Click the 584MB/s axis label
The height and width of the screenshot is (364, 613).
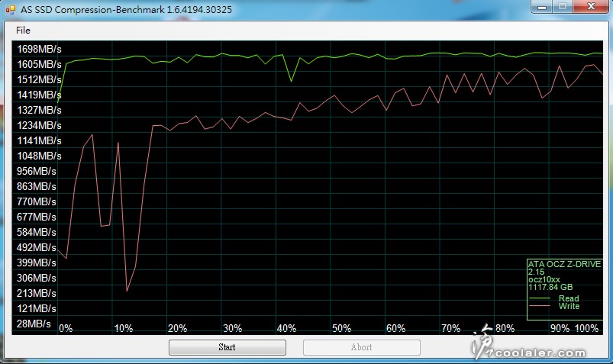click(37, 232)
